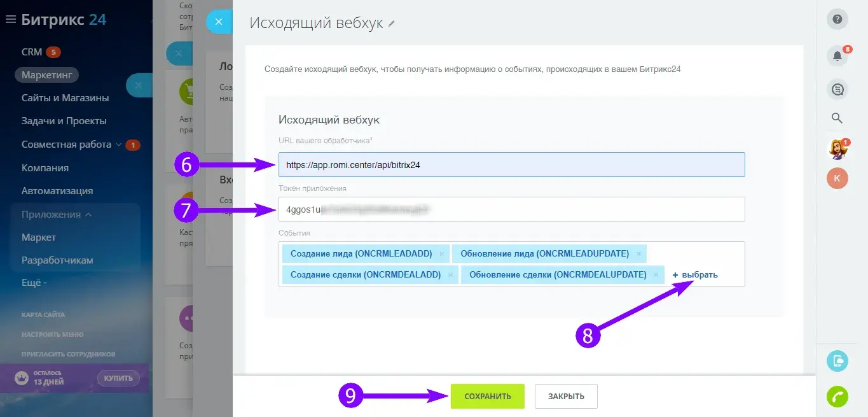
Task: Focus the Токен приложения field
Action: [512, 209]
